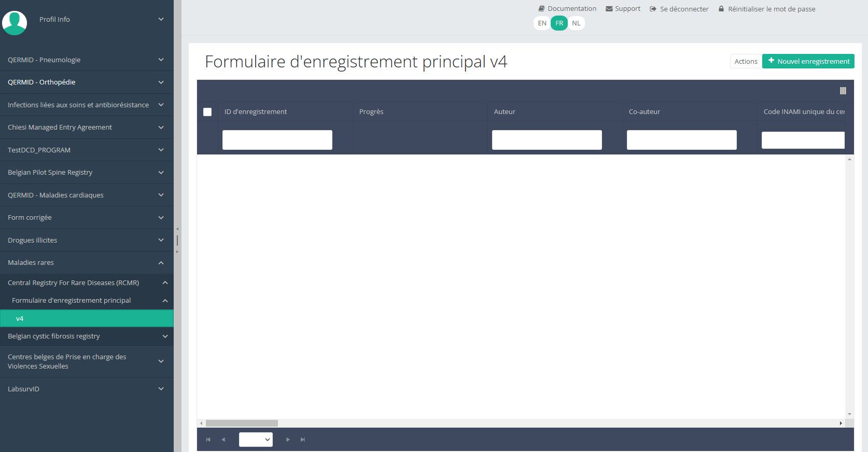Switch language to NL
868x452 pixels.
click(x=576, y=23)
